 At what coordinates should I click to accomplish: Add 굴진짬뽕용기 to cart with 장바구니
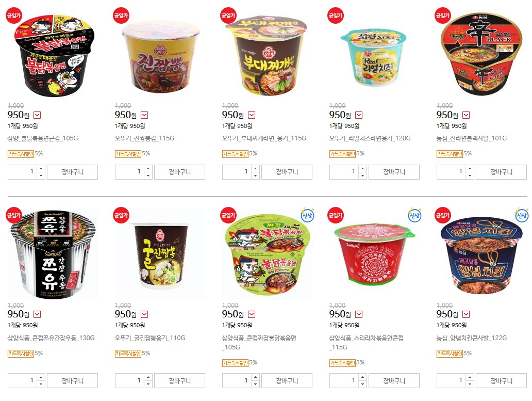tap(179, 381)
